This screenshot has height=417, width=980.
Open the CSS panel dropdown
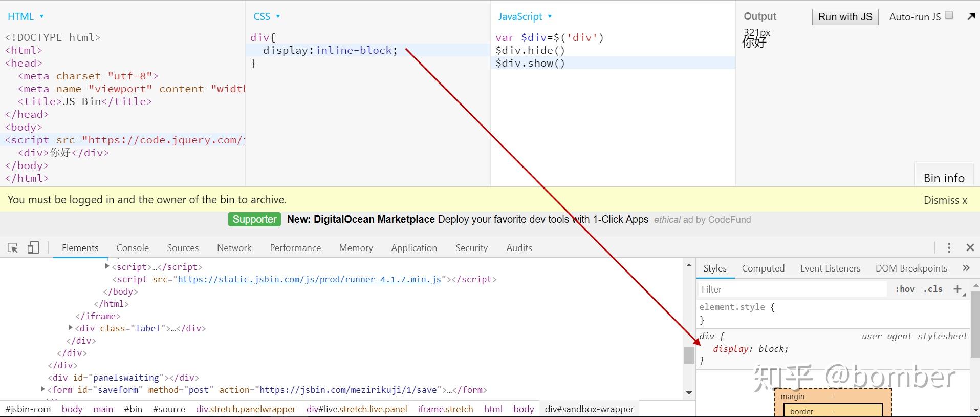pos(267,16)
